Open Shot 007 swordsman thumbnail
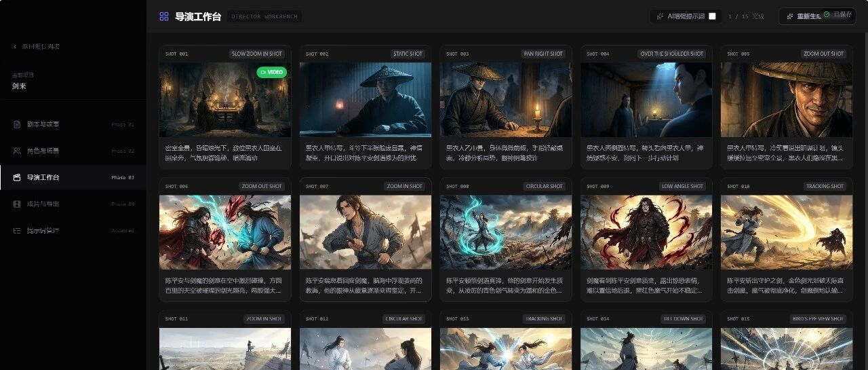The height and width of the screenshot is (370, 868). (x=366, y=232)
